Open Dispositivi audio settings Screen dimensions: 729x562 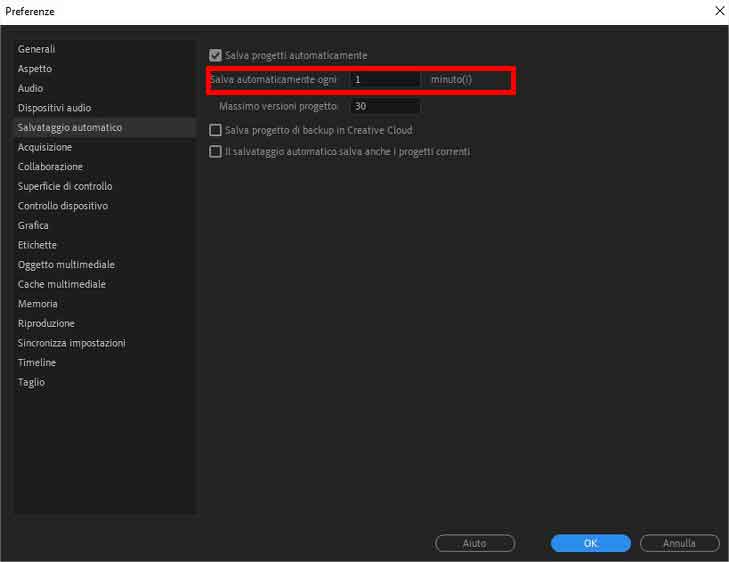point(54,108)
